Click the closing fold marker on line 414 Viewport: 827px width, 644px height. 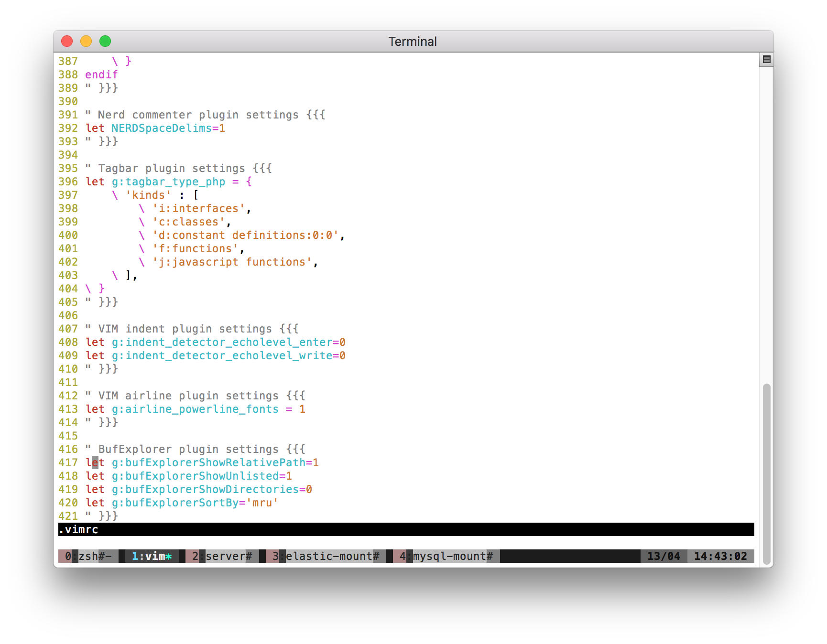pos(108,422)
